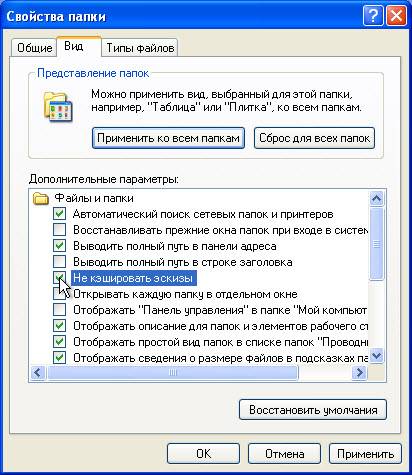Uncheck 'Автоматический поиск сетевых папок и принтеров'
The height and width of the screenshot is (475, 412).
pyautogui.click(x=59, y=214)
